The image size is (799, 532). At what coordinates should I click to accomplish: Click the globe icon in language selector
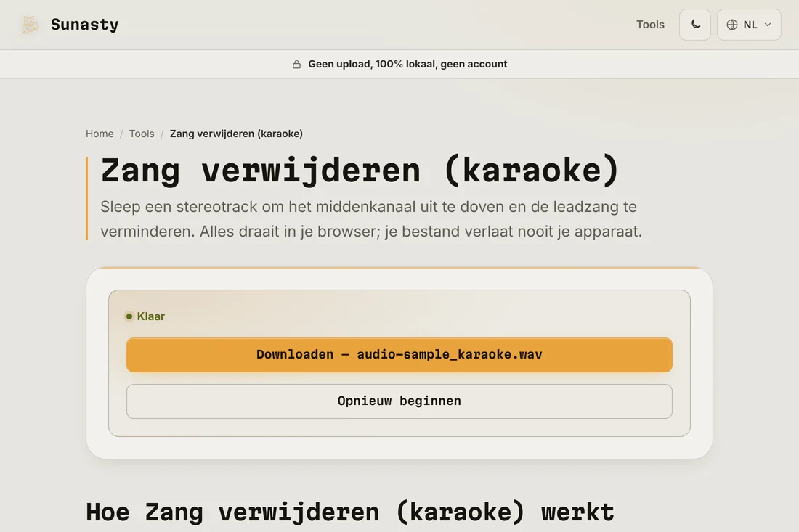click(732, 25)
